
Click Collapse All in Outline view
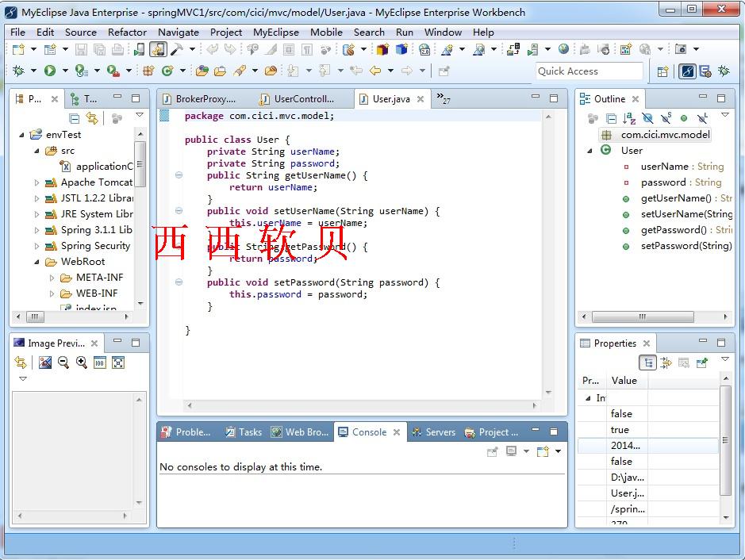tap(612, 118)
